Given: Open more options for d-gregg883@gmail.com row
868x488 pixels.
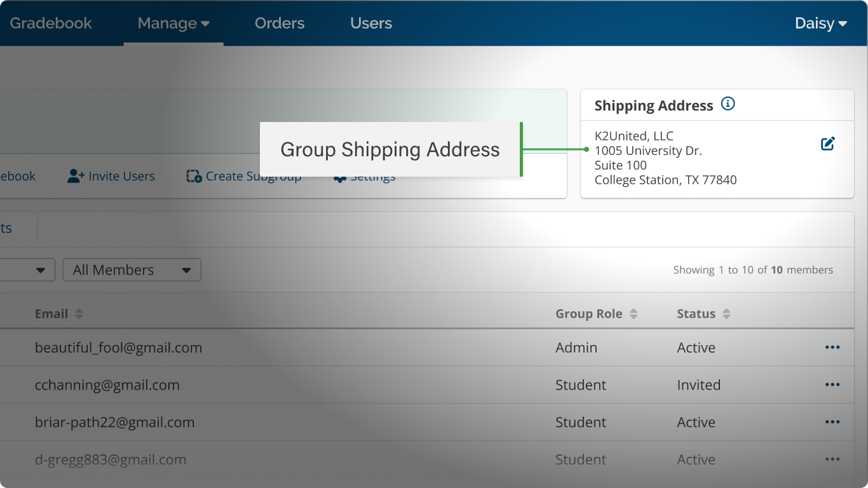Looking at the screenshot, I should coord(832,460).
